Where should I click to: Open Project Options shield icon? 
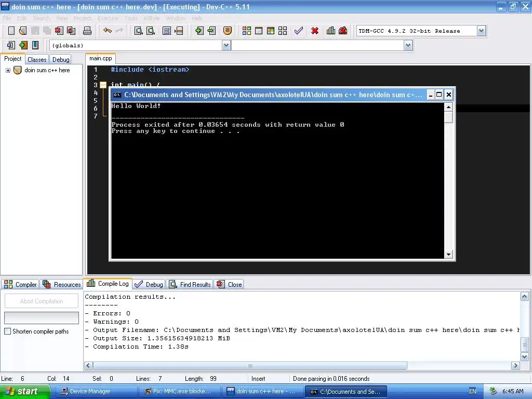228,31
